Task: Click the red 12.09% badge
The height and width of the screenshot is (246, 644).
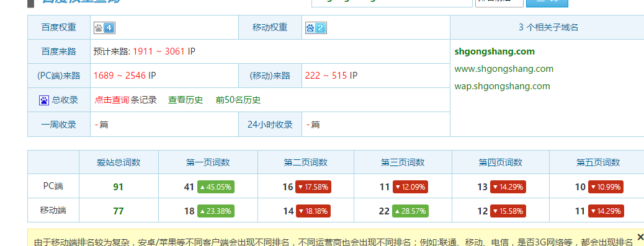Action: (410, 187)
